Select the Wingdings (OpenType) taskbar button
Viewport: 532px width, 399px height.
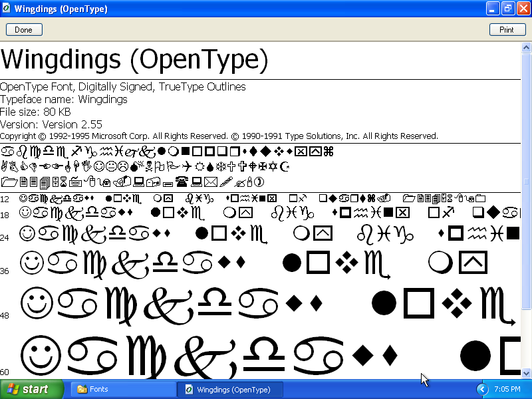230,390
